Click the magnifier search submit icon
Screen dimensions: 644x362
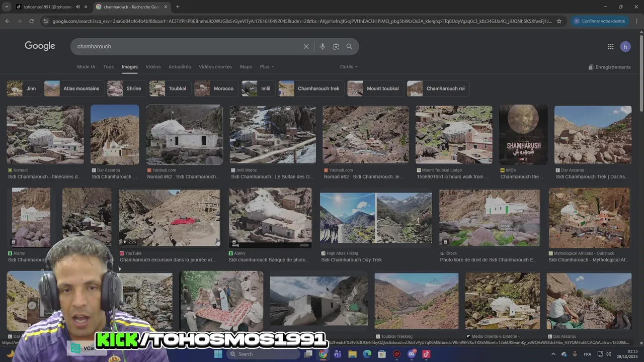(349, 46)
